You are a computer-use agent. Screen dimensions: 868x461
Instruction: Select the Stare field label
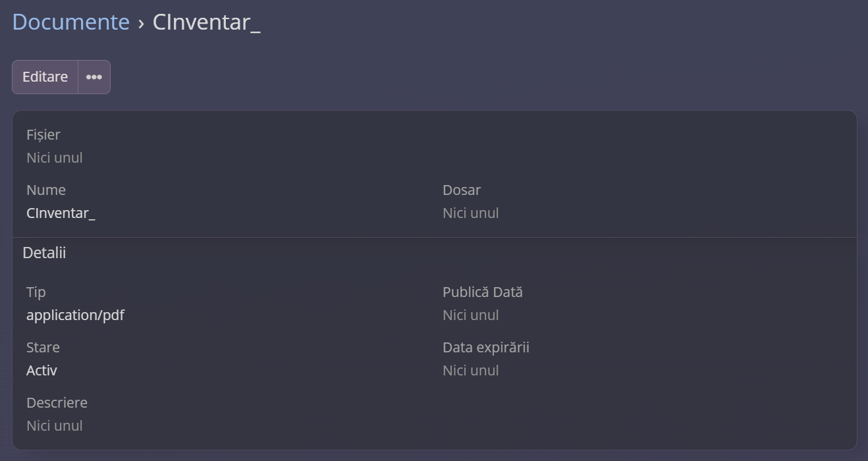click(43, 347)
